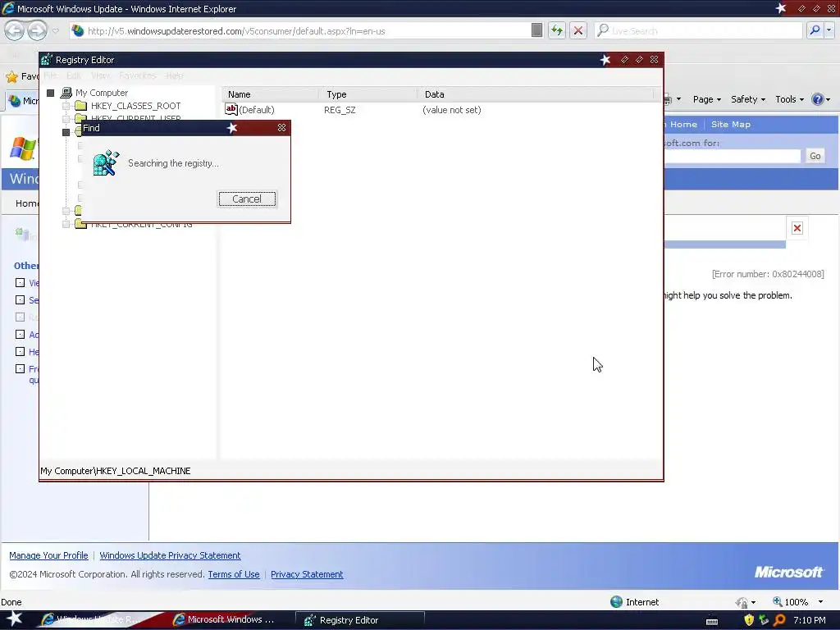
Task: Toggle Compatibility View button in address bar
Action: pos(536,30)
